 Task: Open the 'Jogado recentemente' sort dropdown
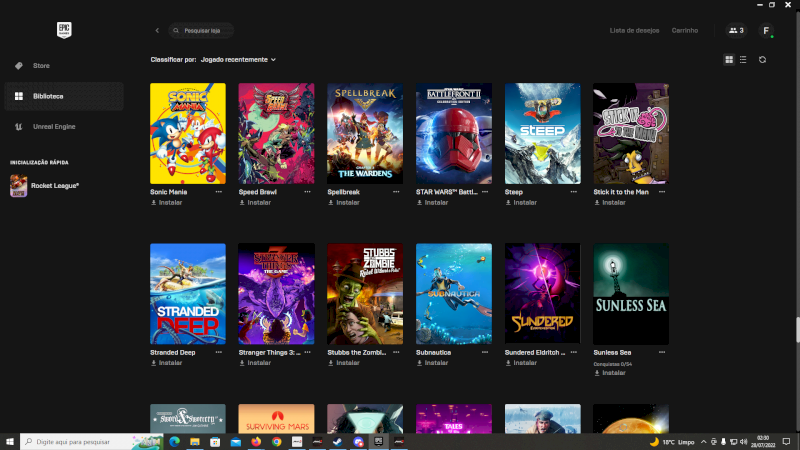[238, 60]
